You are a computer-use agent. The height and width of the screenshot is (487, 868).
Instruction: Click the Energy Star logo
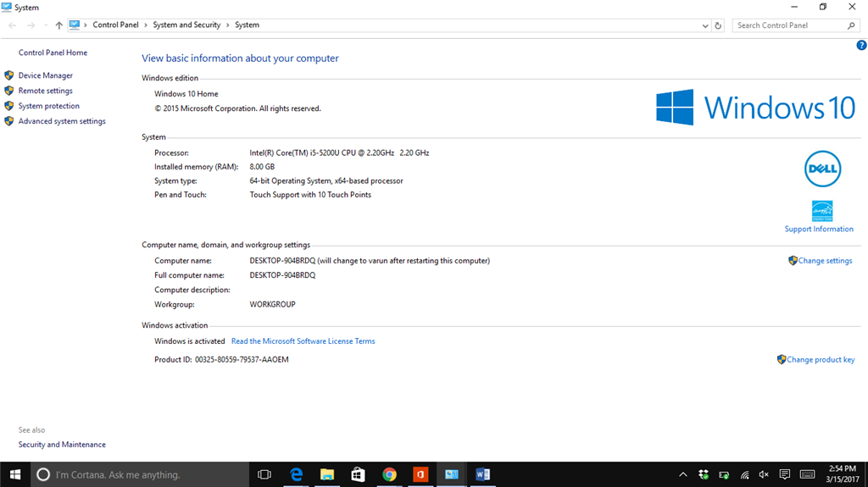point(822,211)
